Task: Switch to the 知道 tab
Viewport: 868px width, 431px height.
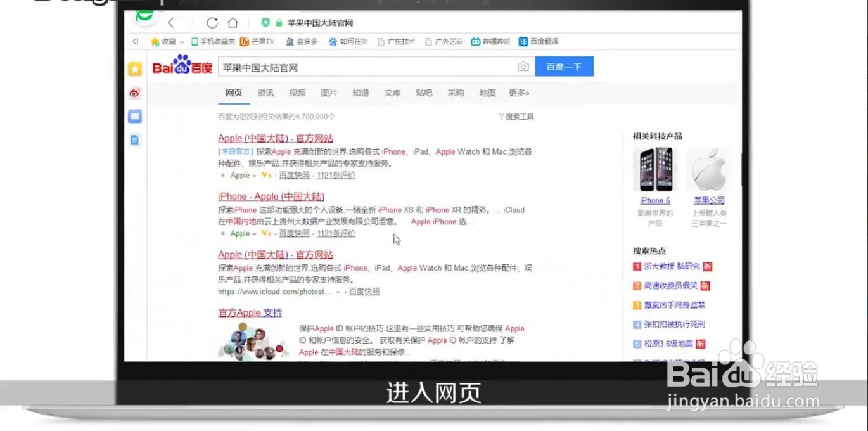Action: coord(361,93)
